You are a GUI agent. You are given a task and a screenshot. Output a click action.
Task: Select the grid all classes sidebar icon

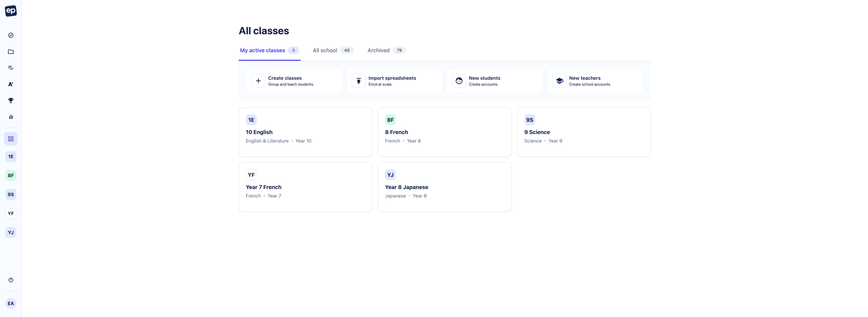[x=11, y=139]
